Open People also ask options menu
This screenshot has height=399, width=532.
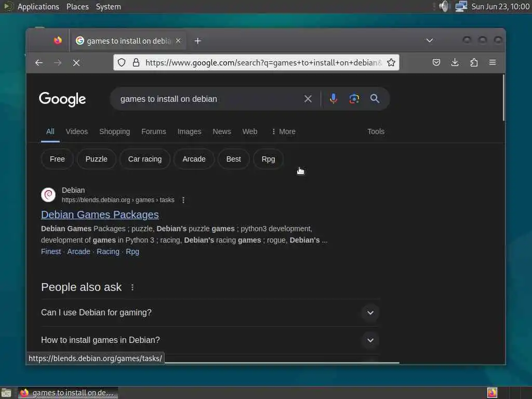[x=132, y=287]
